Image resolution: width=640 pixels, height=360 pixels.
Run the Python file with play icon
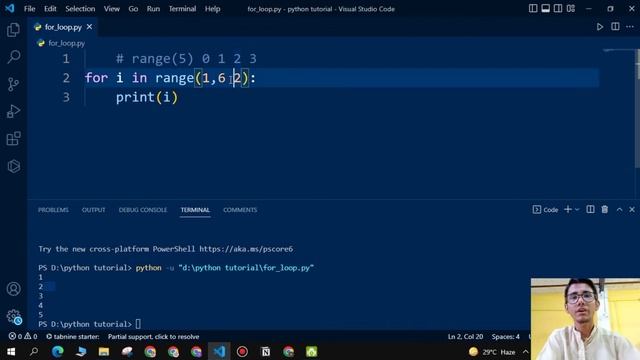(x=600, y=27)
